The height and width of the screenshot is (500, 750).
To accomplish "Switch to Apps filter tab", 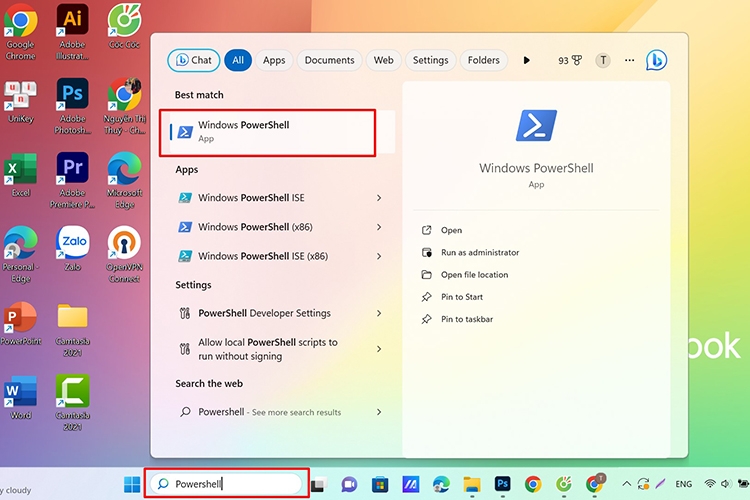I will [274, 60].
